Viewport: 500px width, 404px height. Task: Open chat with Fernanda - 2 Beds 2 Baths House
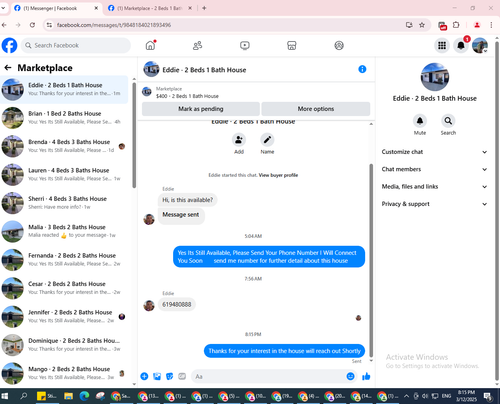[64, 259]
